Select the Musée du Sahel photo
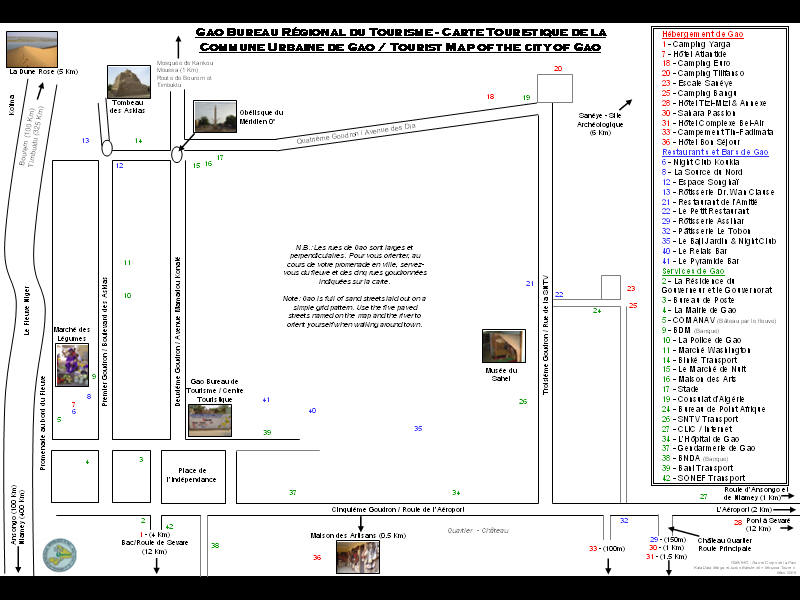 504,346
